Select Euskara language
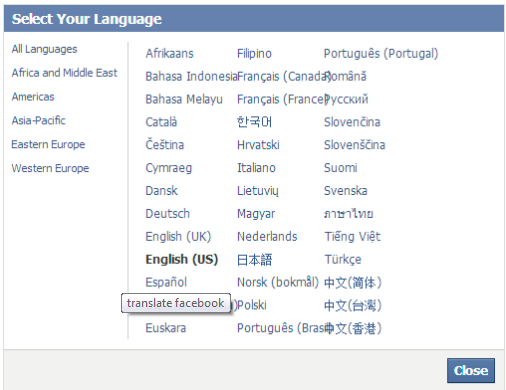The width and height of the screenshot is (506, 390). click(166, 328)
